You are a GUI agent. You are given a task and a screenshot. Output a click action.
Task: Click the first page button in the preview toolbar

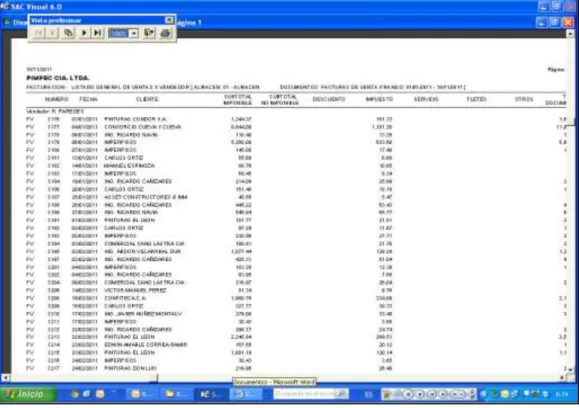pyautogui.click(x=38, y=33)
